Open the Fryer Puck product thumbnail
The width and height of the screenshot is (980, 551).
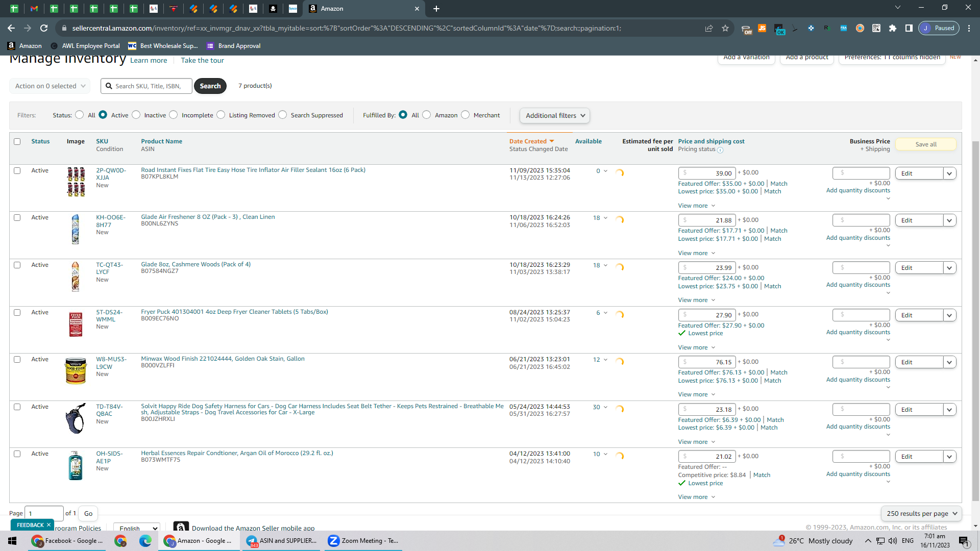(x=76, y=324)
